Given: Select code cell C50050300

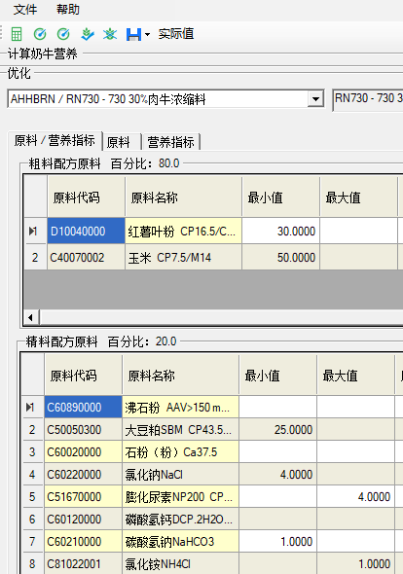Looking at the screenshot, I should click(83, 429).
